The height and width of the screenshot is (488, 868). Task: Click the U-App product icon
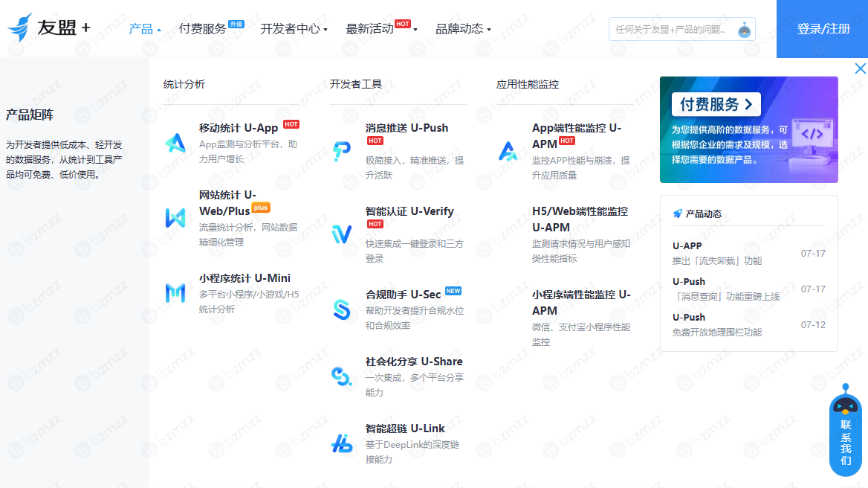coord(175,143)
